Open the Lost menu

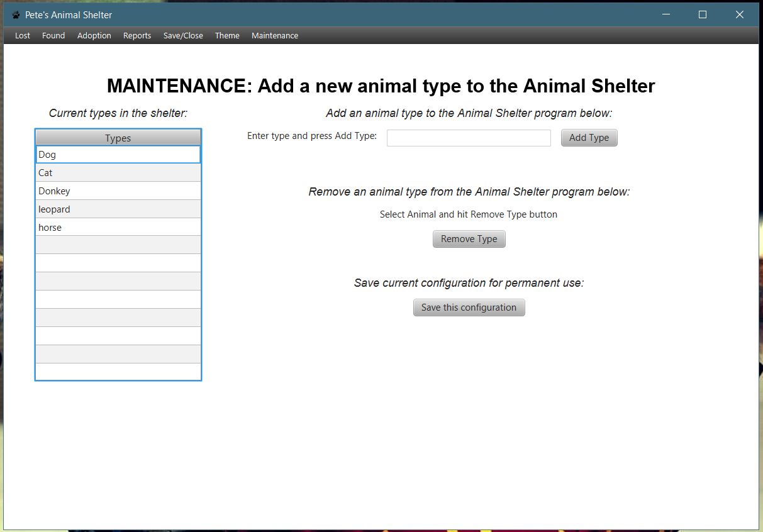[x=22, y=35]
